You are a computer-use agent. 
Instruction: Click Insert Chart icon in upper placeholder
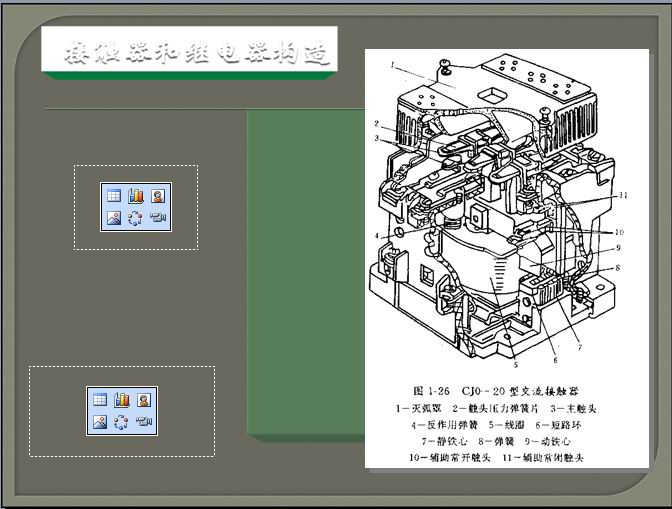coord(136,197)
